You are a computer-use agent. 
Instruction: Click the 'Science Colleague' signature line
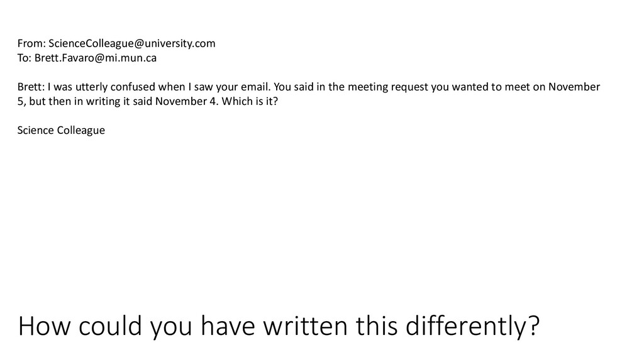click(x=61, y=131)
